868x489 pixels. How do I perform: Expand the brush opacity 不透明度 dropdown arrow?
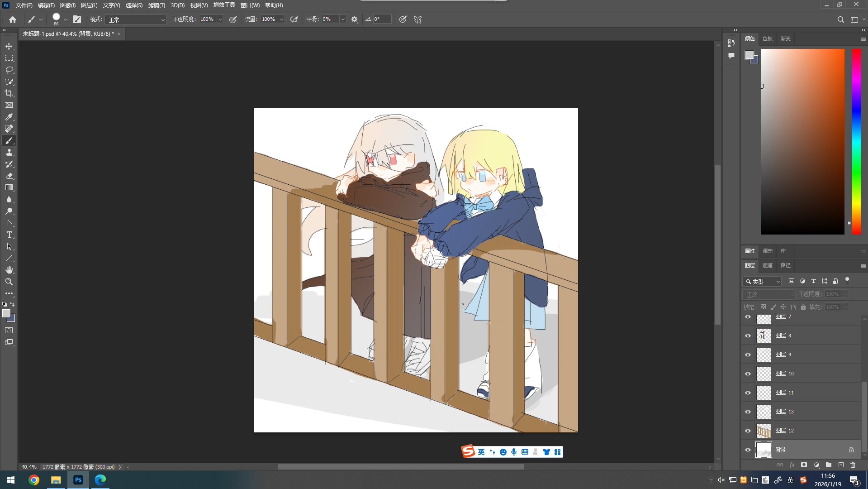coord(220,19)
